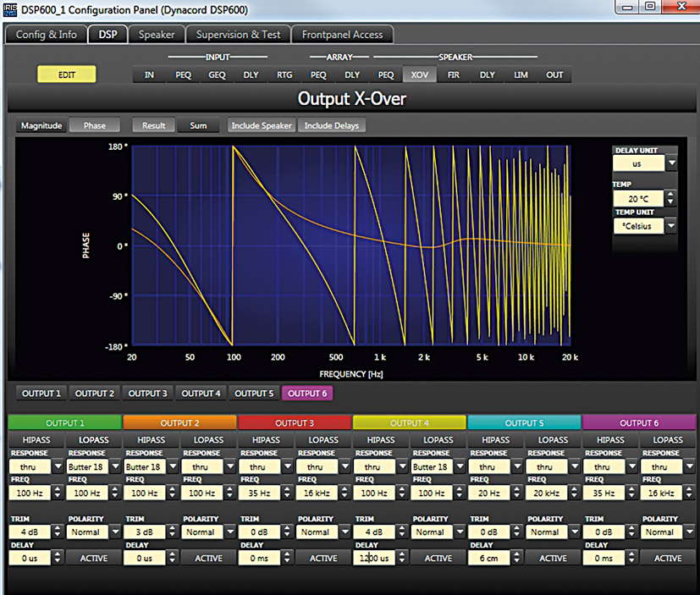Toggle the Sum curve display
Image resolution: width=700 pixels, height=595 pixels.
[198, 125]
